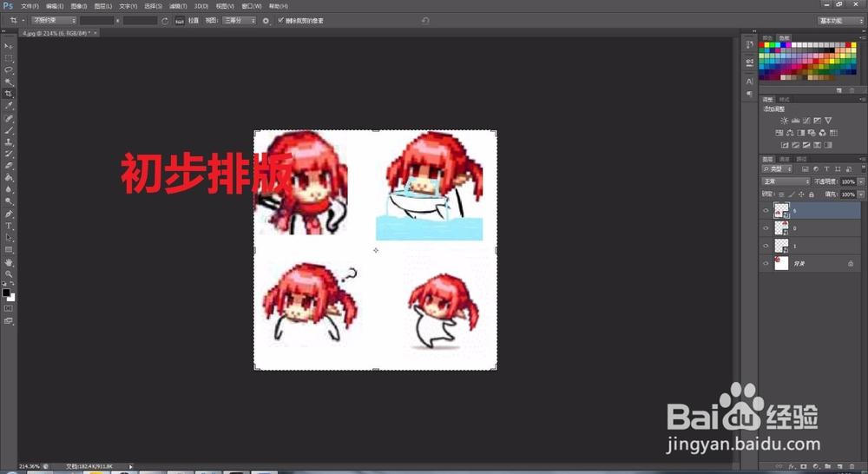This screenshot has width=868, height=474.
Task: Toggle lock all for layer
Action: pyautogui.click(x=811, y=194)
